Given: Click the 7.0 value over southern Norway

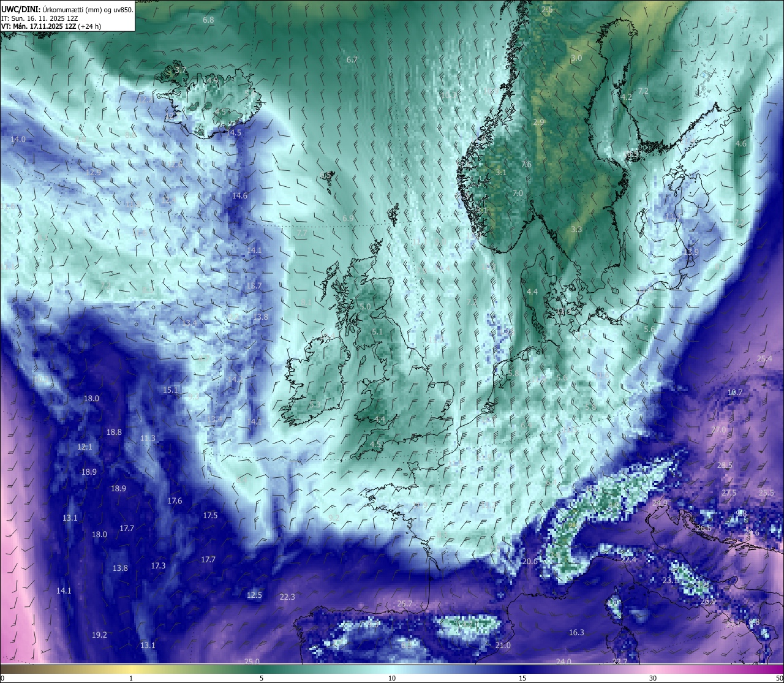Looking at the screenshot, I should [518, 194].
